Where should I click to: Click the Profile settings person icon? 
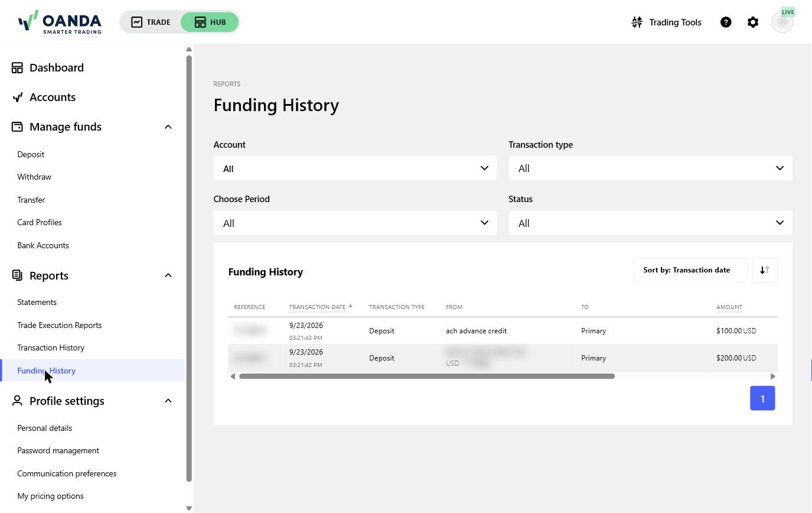[17, 401]
